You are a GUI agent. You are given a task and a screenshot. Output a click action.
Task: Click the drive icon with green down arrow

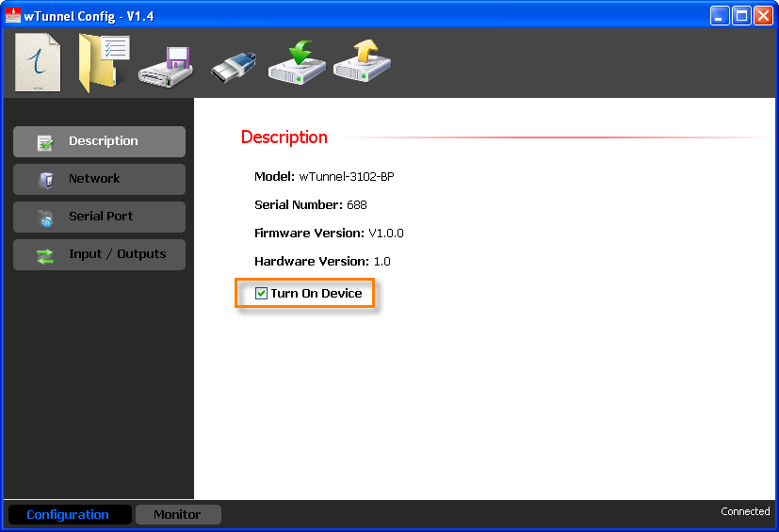297,63
